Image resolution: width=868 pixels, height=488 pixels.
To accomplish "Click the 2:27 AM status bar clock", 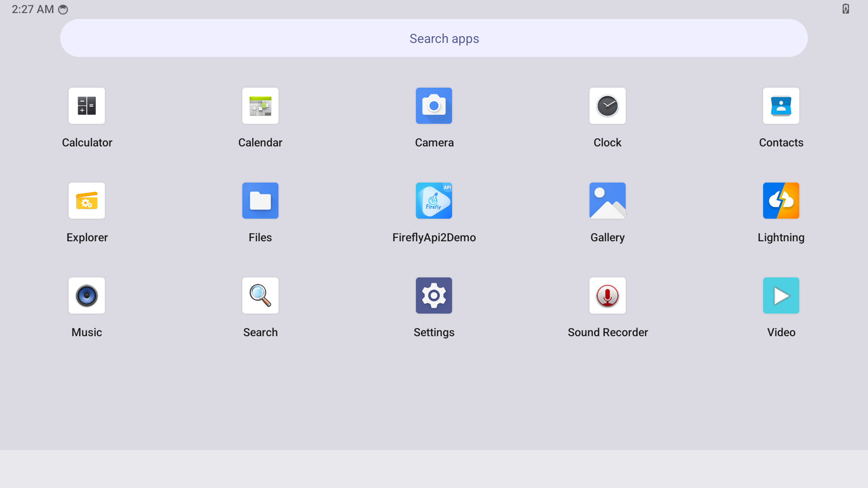I will tap(33, 9).
